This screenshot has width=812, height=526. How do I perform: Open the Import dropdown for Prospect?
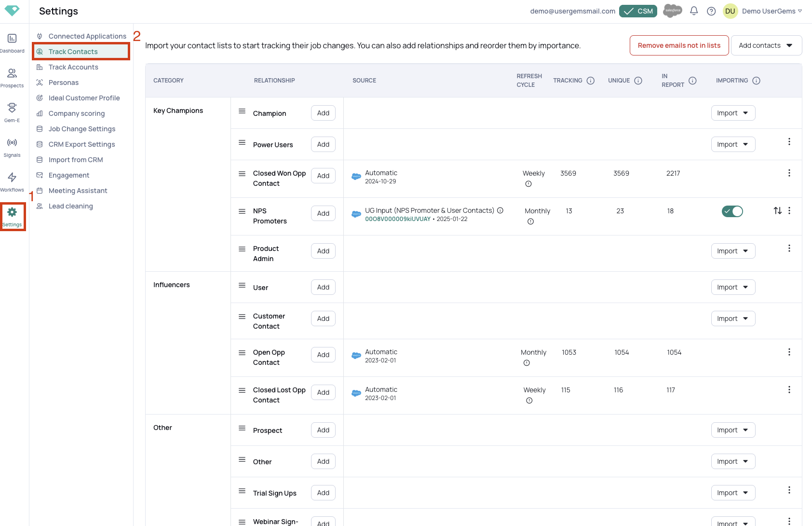tap(733, 430)
